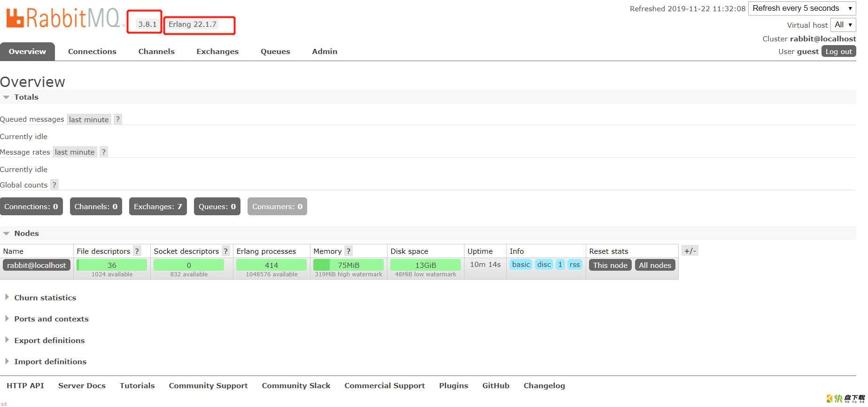This screenshot has height=407, width=868.
Task: Reset stats for All nodes
Action: click(x=655, y=265)
